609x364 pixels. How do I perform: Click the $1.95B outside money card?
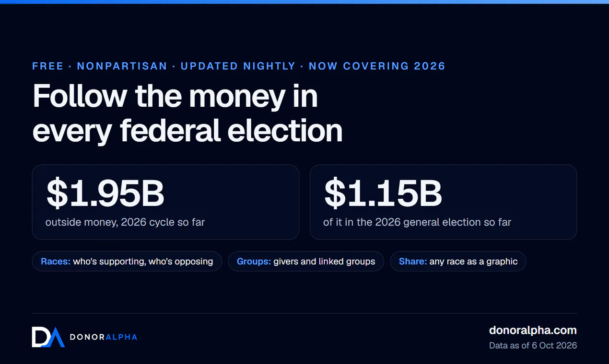165,202
